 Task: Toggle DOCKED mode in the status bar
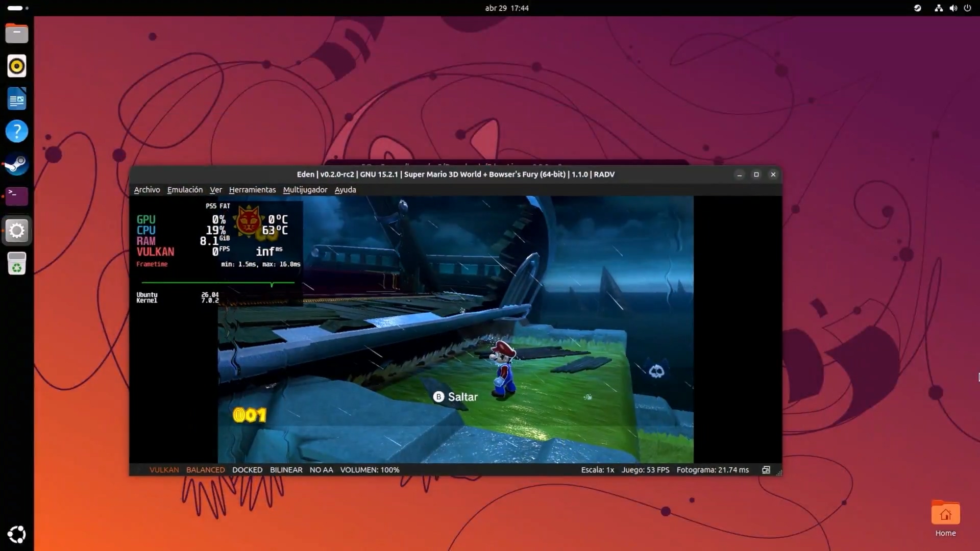click(247, 470)
